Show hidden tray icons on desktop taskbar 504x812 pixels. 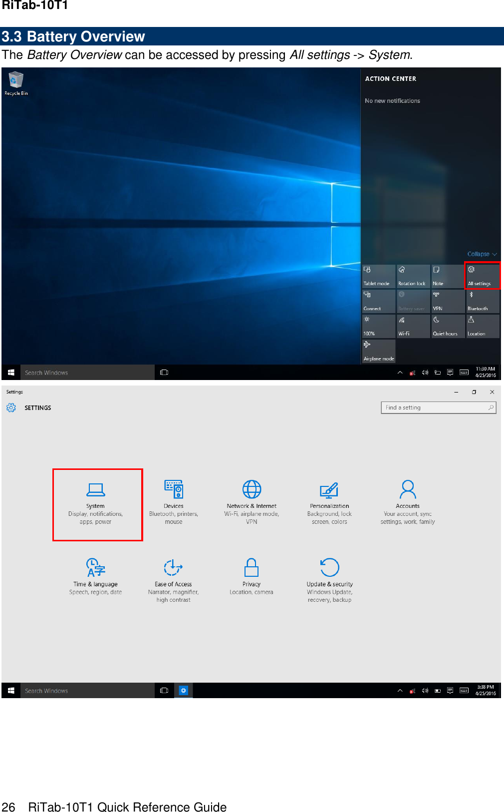[x=400, y=373]
